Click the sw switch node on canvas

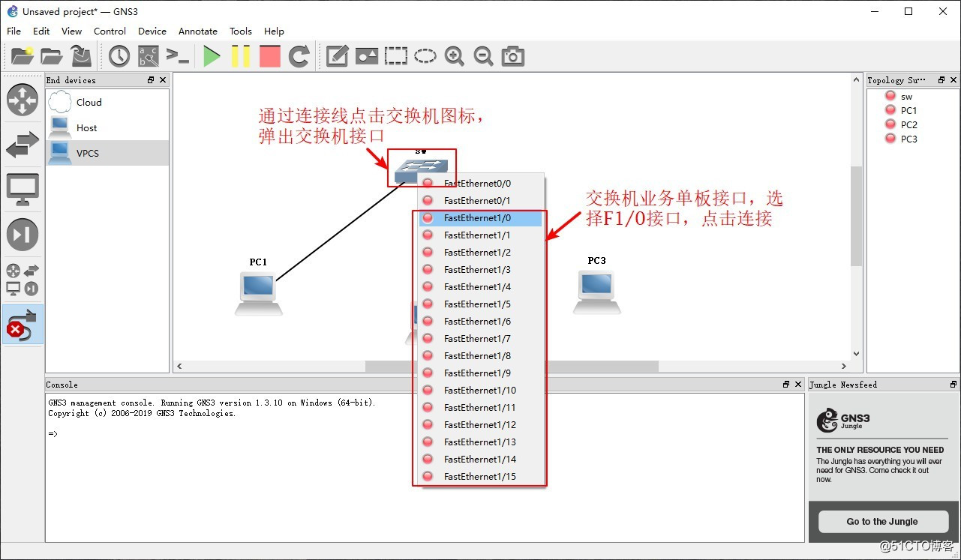pos(421,170)
